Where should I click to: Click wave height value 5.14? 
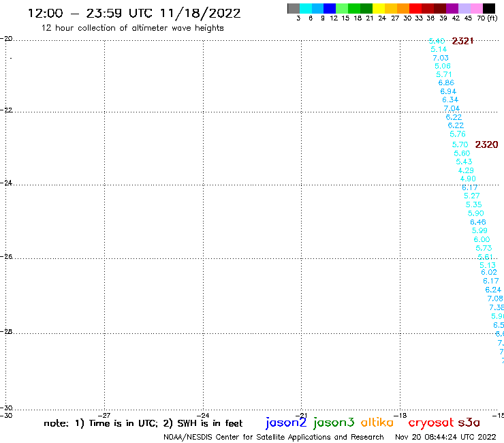439,49
